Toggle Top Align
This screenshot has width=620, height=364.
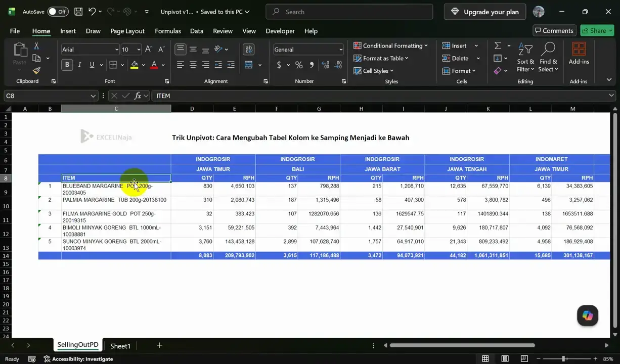click(x=181, y=49)
